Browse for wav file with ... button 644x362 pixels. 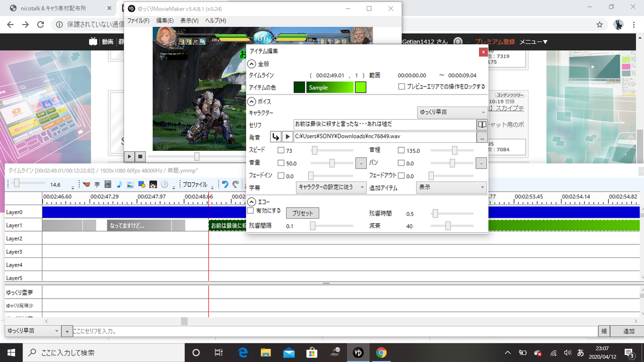click(x=481, y=137)
